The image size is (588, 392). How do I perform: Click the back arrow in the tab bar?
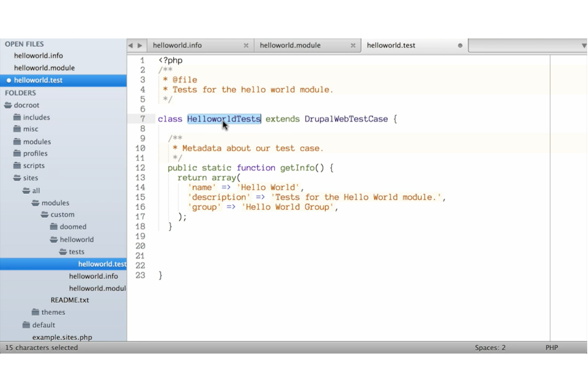pos(132,45)
